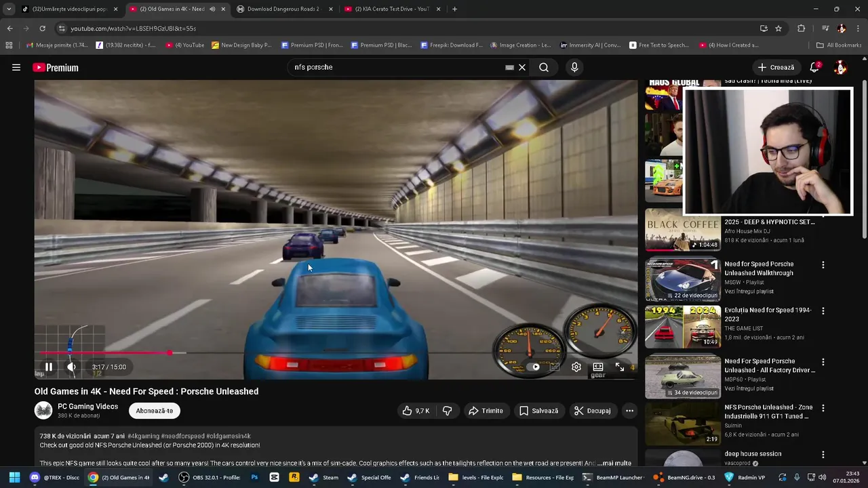Open the YouTube guide hamburger menu
The width and height of the screenshot is (868, 488).
16,67
